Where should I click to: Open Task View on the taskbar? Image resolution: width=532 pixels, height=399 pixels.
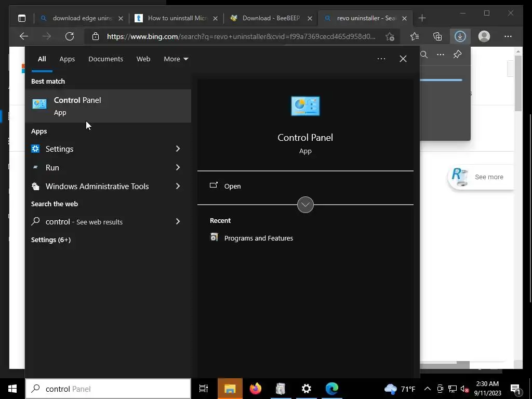(204, 389)
